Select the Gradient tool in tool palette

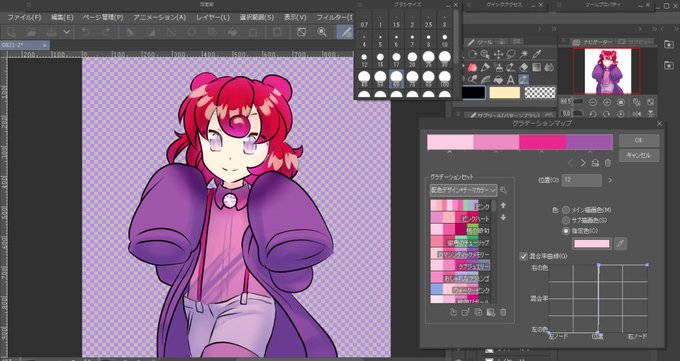click(537, 67)
